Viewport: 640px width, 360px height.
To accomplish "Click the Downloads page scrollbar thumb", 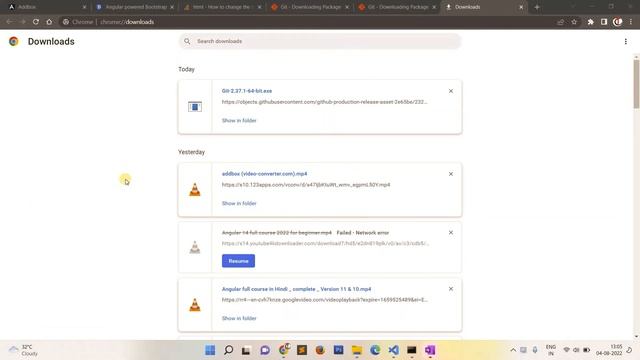I will coord(636,84).
